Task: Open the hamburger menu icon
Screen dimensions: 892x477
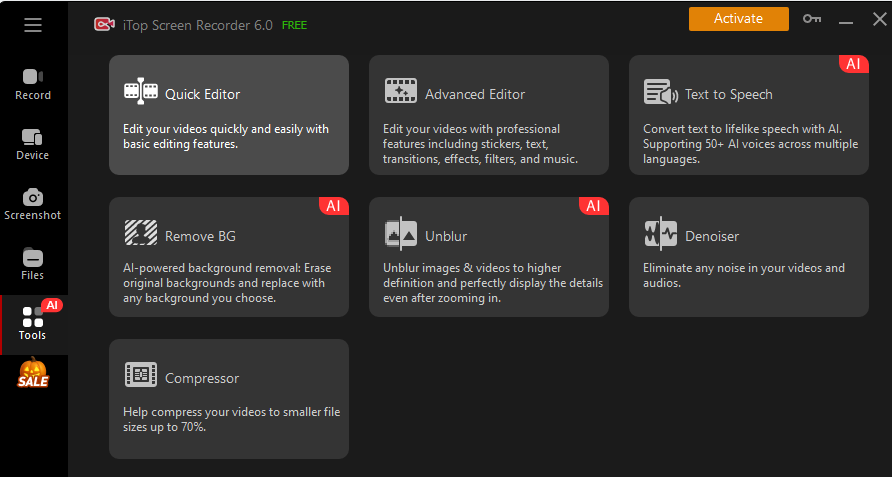Action: [33, 25]
